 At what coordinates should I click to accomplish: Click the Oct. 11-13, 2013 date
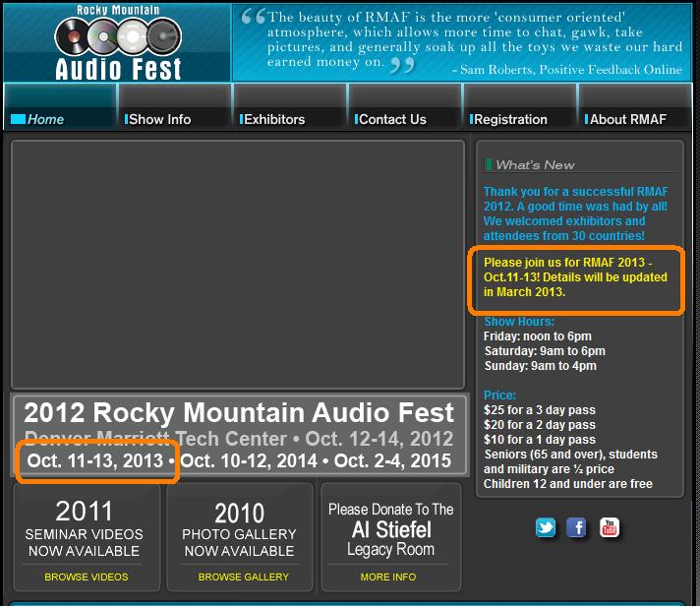95,461
